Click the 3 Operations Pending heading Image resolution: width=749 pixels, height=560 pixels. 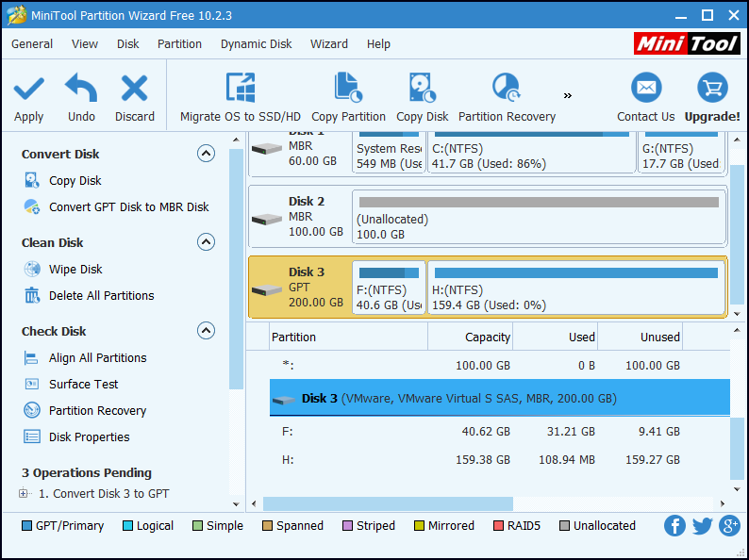[87, 472]
